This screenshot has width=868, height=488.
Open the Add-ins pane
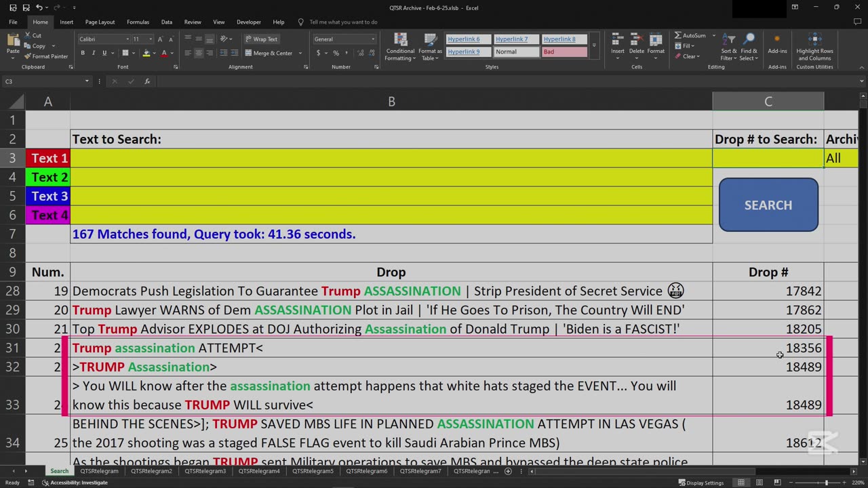(x=777, y=43)
